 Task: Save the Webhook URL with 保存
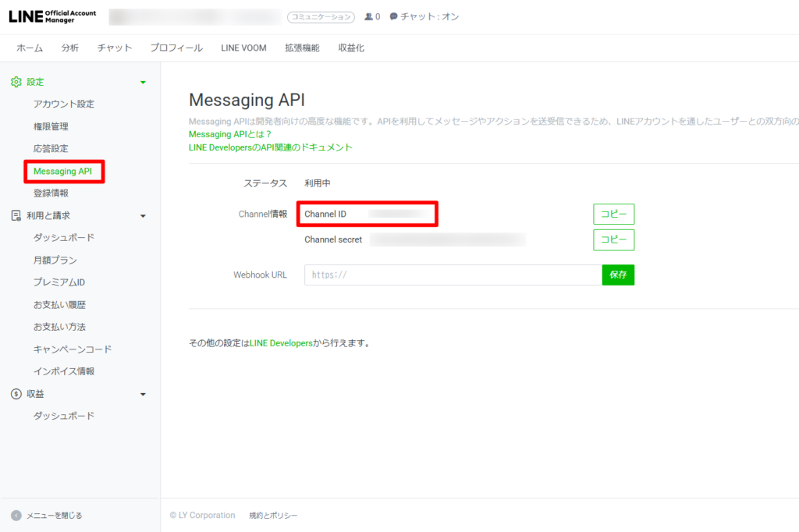(x=618, y=275)
